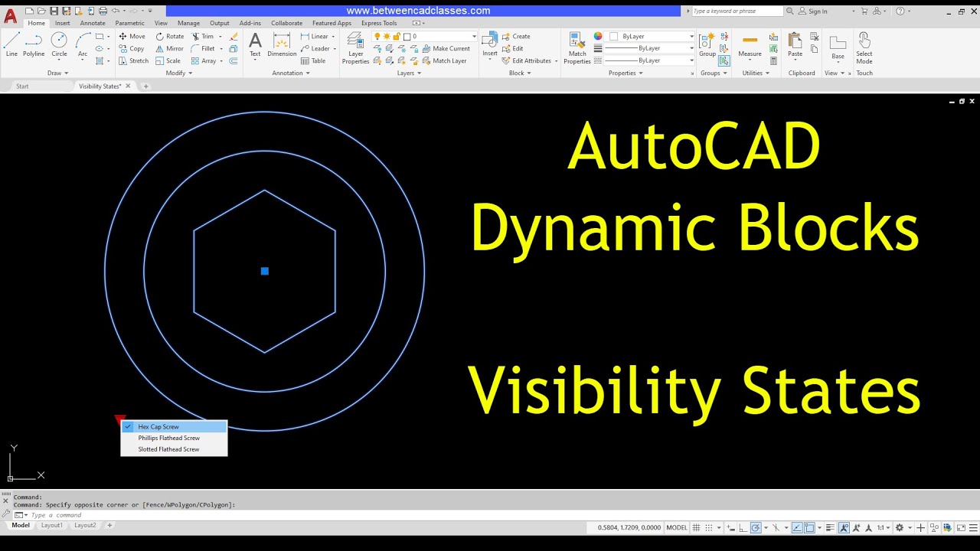980x551 pixels.
Task: Click the Insert block button
Action: pyautogui.click(x=490, y=44)
